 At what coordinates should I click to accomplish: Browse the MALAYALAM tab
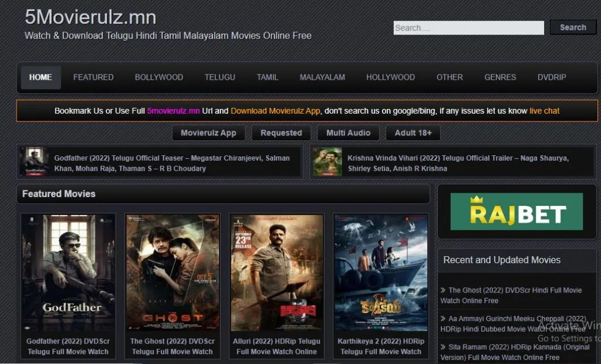[322, 77]
